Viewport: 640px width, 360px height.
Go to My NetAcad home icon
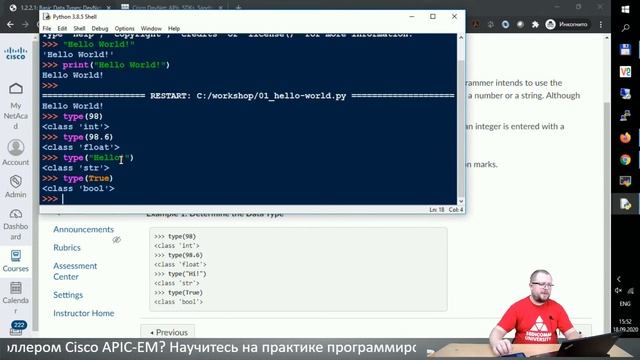16,89
